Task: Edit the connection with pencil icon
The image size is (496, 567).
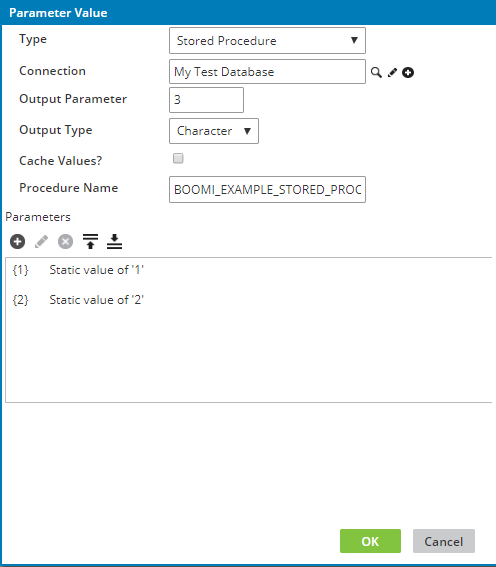Action: click(x=392, y=72)
